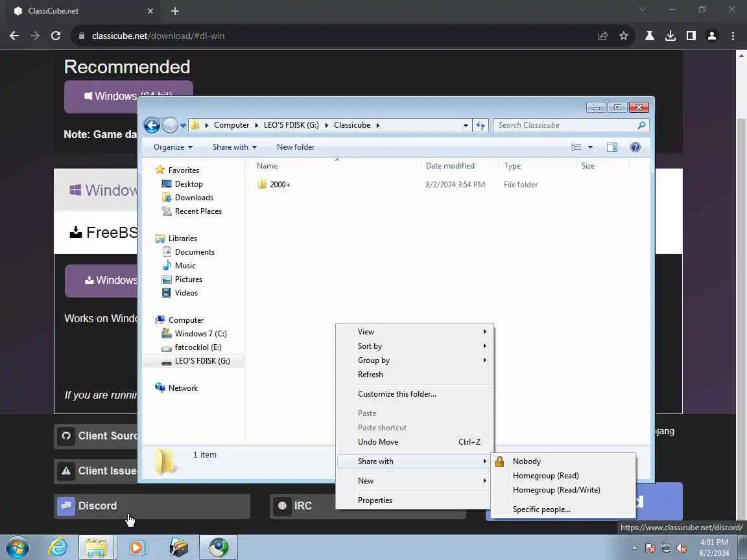The image size is (747, 560).
Task: Click the Change your view icon
Action: (576, 147)
